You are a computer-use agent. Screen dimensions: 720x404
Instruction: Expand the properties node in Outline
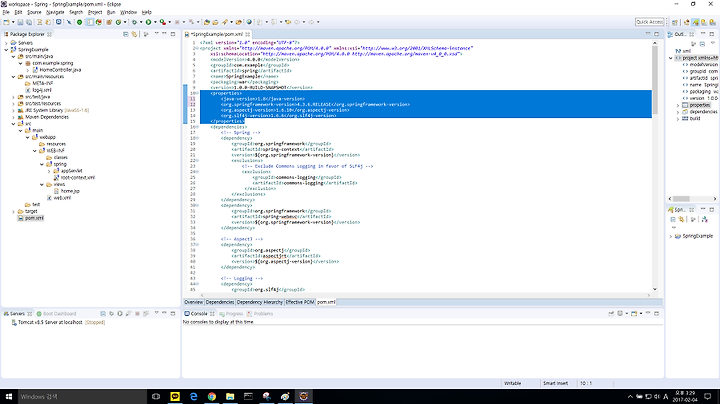coord(678,105)
